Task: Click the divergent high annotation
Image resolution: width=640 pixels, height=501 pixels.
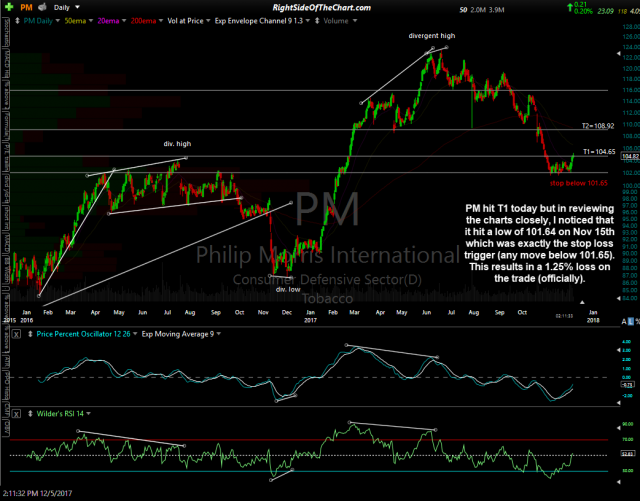Action: [431, 36]
